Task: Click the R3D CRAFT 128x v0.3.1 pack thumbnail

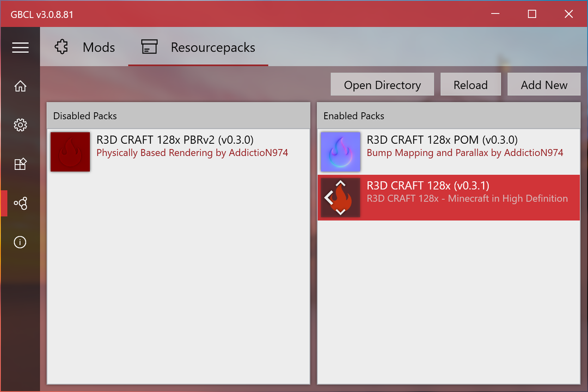Action: [x=340, y=197]
